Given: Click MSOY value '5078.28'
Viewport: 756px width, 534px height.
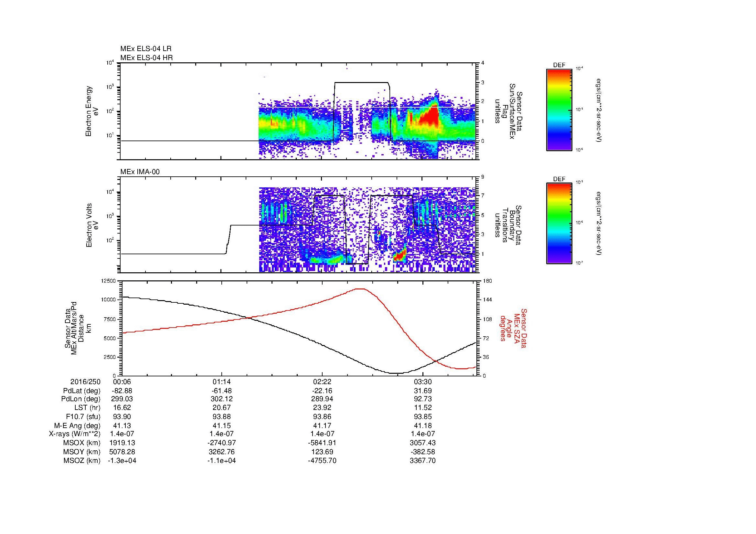Looking at the screenshot, I should pyautogui.click(x=122, y=452).
